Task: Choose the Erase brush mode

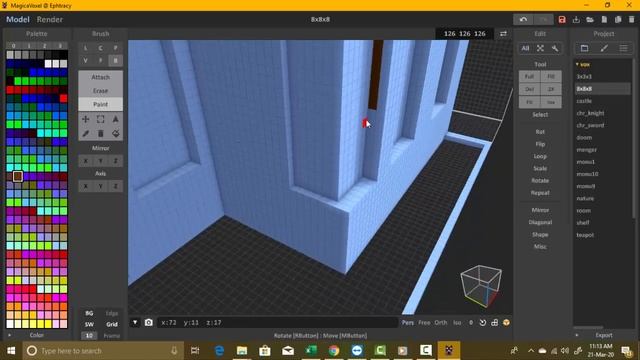Action: pos(100,91)
